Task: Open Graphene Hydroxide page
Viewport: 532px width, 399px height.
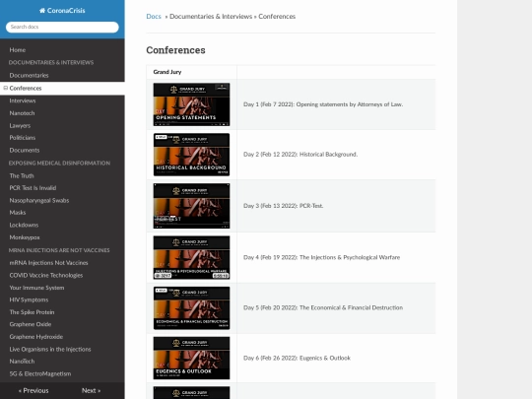Action: (x=36, y=337)
